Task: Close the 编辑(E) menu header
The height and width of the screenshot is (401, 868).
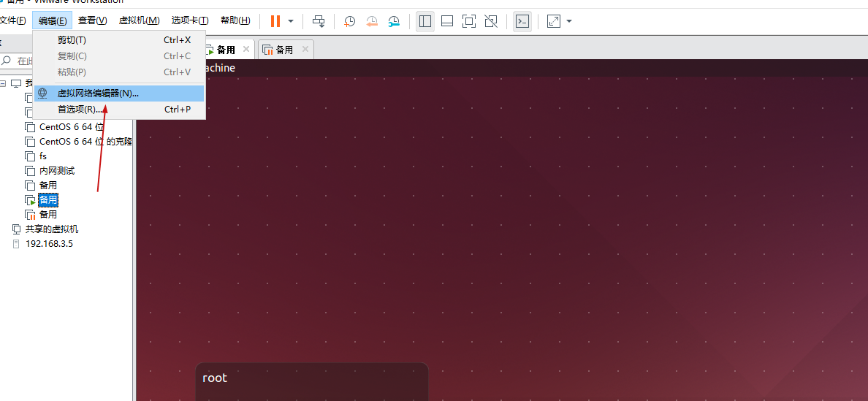Action: (52, 21)
